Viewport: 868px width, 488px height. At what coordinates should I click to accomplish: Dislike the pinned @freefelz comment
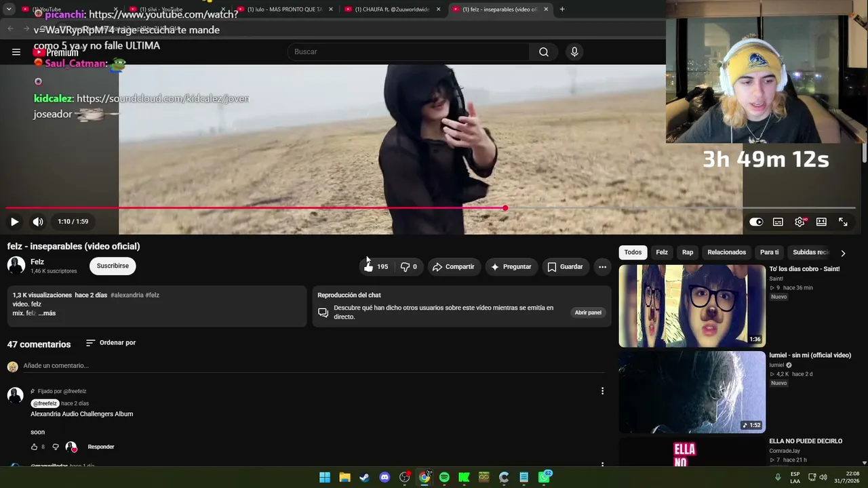click(x=56, y=447)
